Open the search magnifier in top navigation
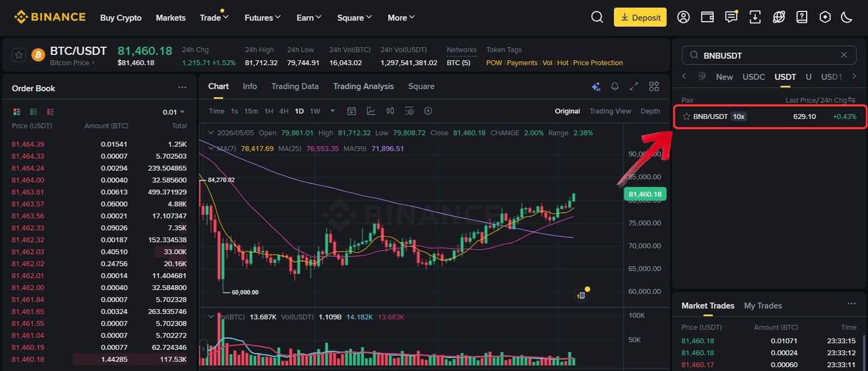This screenshot has width=868, height=371. (x=597, y=17)
